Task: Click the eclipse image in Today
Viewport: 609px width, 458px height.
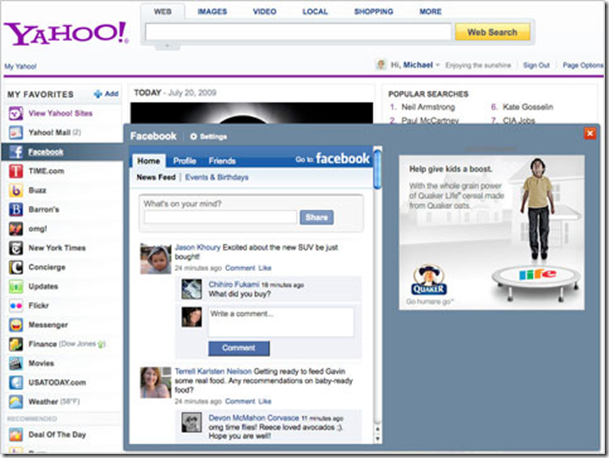Action: pyautogui.click(x=252, y=113)
